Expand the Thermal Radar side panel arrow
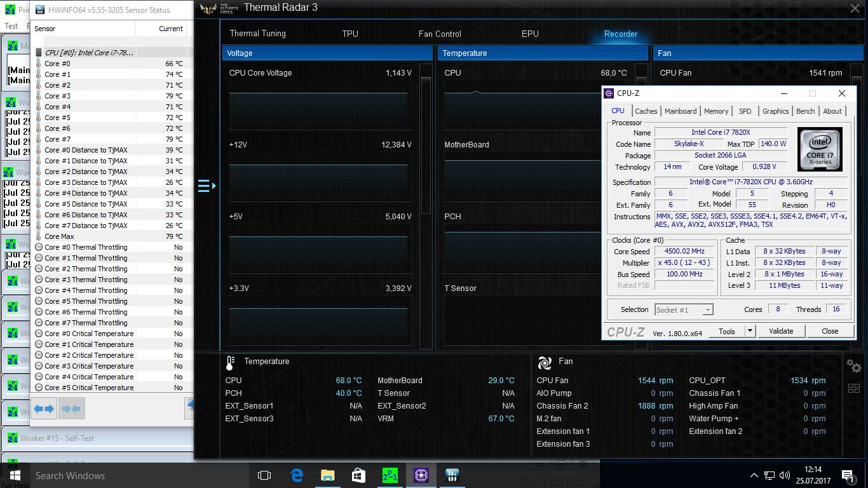This screenshot has height=488, width=868. click(207, 186)
